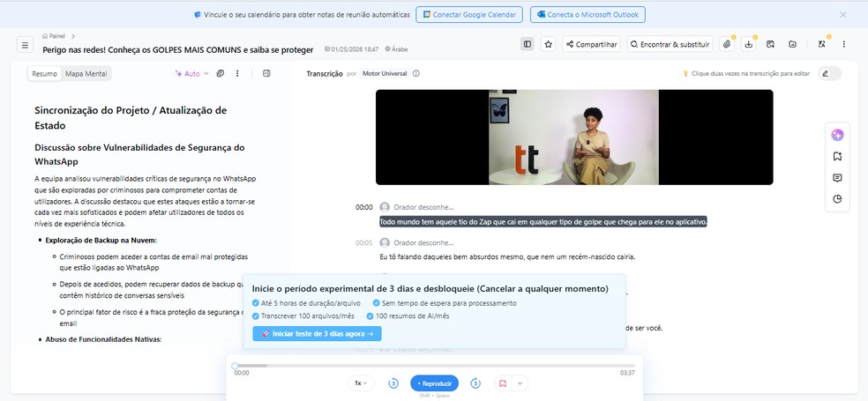Rewind 3 seconds button

[393, 382]
